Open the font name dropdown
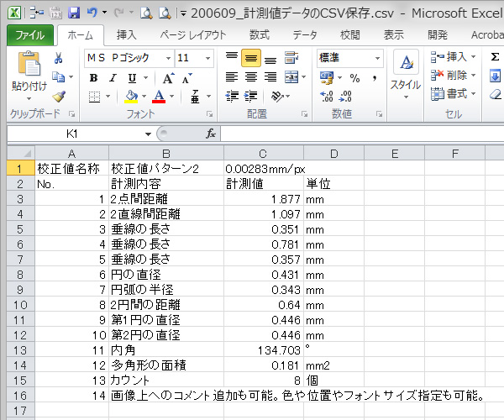Viewport: 504px width, 420px height. 168,58
